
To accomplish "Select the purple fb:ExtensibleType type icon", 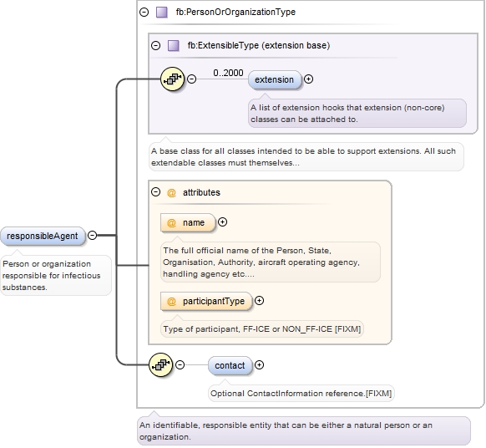I will tap(173, 46).
